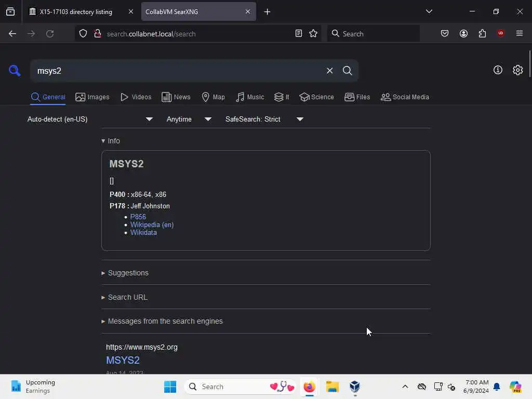Switch to News search category
Screen dimensions: 532x399
tap(176, 97)
